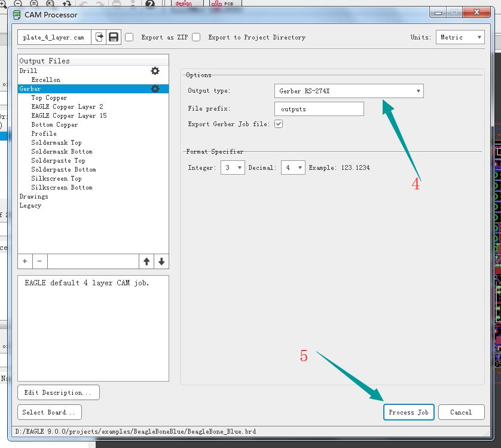501x448 pixels.
Task: Click Process Job to export
Action: click(x=408, y=412)
